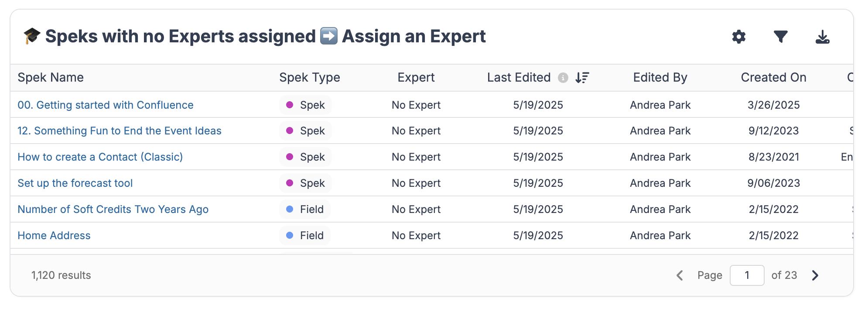Open '12. Something Fun to End the Event Ideas'

click(119, 130)
